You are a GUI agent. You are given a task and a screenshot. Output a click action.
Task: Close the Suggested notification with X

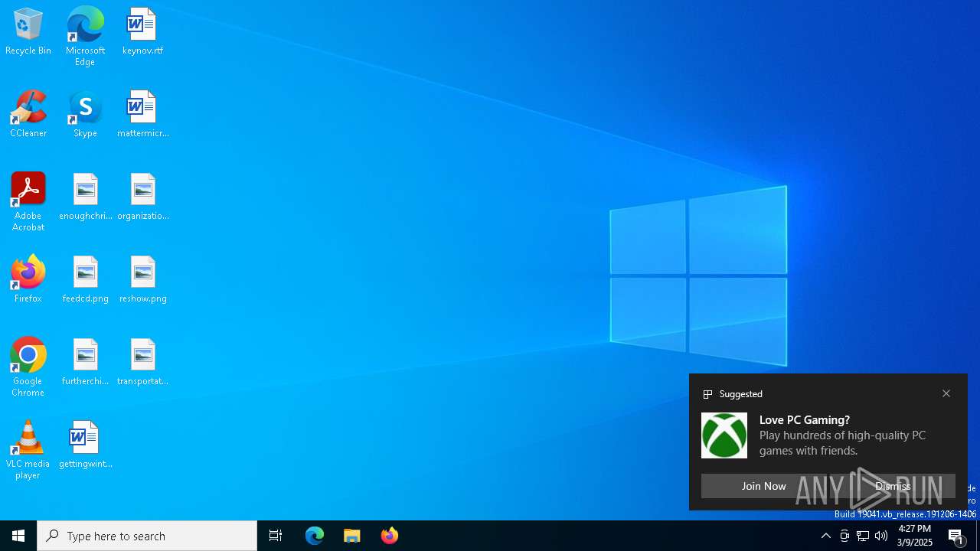tap(946, 393)
